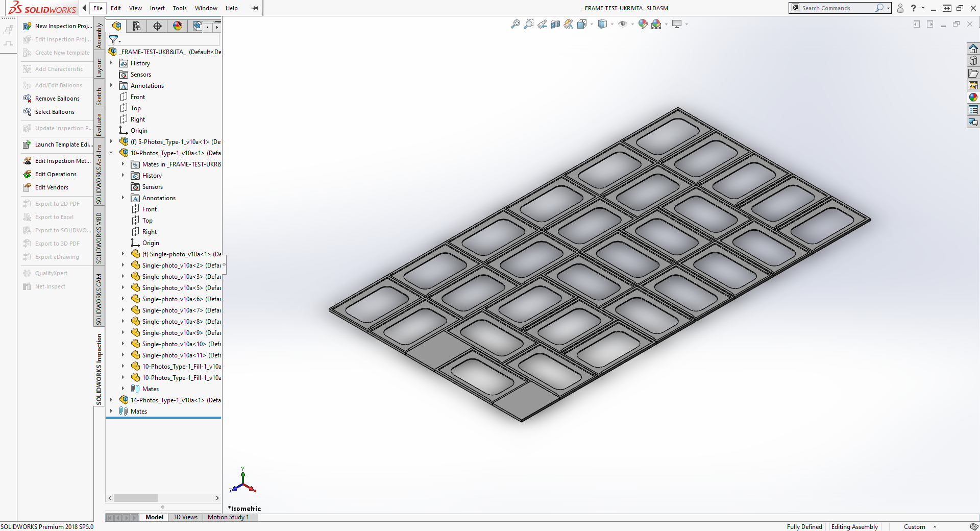Click Edit Vendors button
Viewport: 980px width, 531px height.
click(46, 187)
